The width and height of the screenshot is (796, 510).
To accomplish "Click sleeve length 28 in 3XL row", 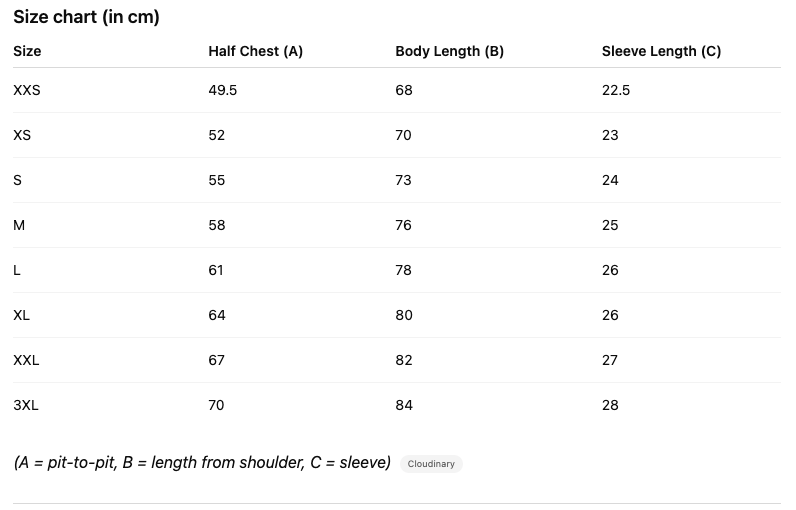I will 610,405.
